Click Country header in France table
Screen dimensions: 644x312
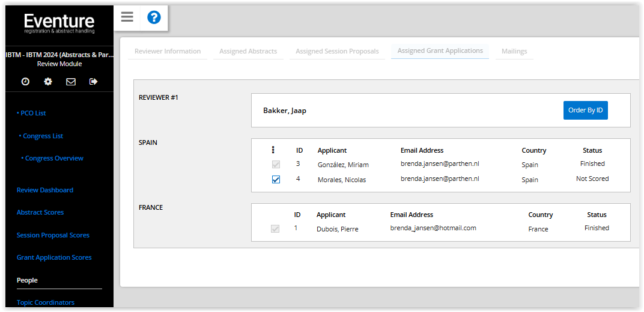click(x=541, y=215)
